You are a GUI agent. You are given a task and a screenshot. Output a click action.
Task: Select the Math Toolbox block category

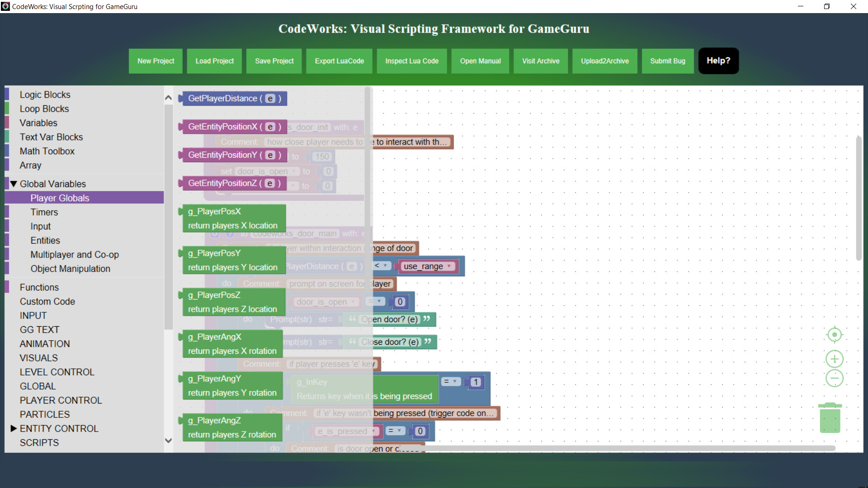[47, 151]
